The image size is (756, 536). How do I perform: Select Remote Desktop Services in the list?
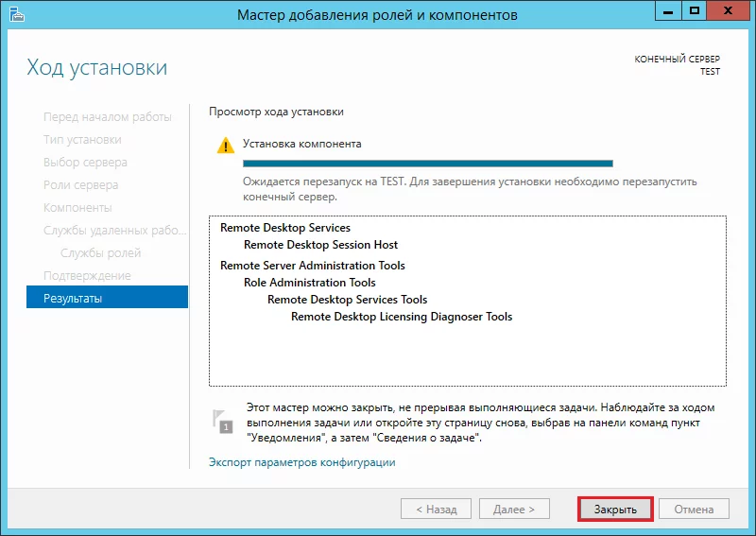[x=284, y=228]
